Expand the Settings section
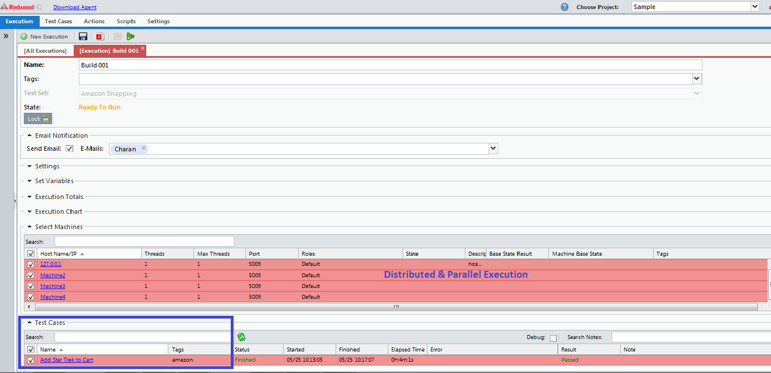This screenshot has width=771, height=373. point(30,166)
